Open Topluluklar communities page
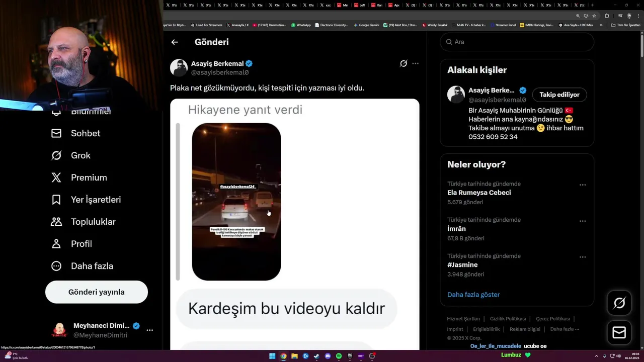The height and width of the screenshot is (362, 644). tap(84, 222)
